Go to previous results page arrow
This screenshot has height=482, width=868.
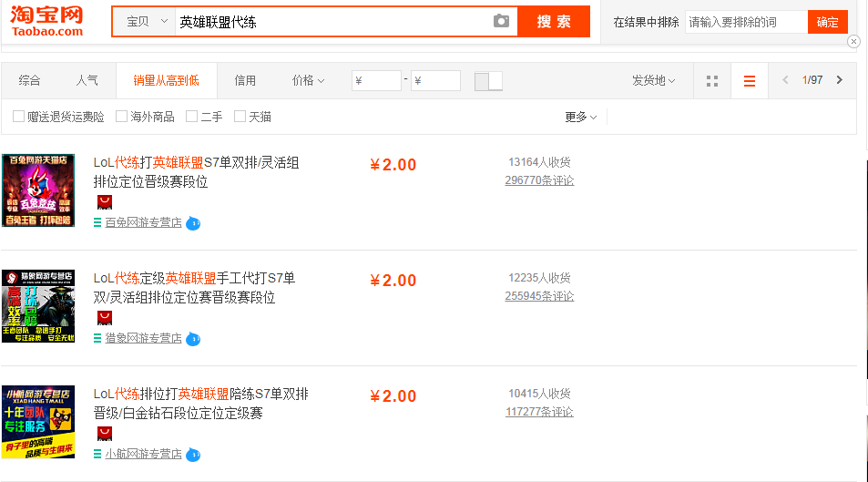785,80
